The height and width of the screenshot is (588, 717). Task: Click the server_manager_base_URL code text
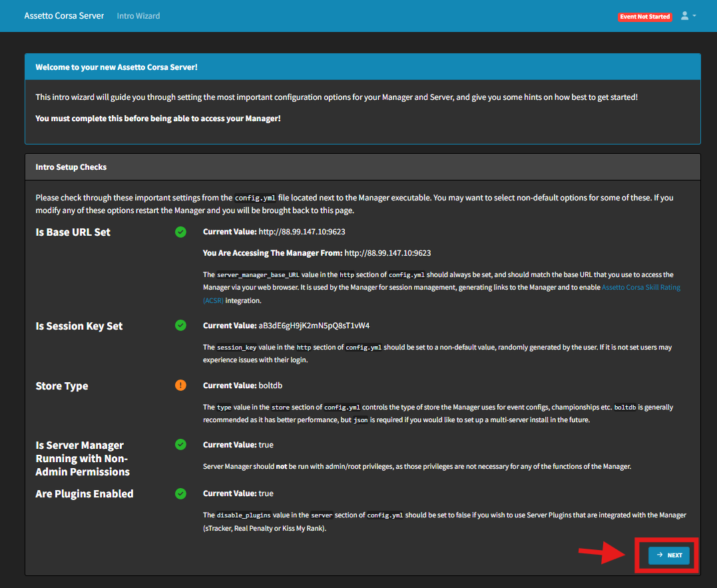[x=258, y=275]
